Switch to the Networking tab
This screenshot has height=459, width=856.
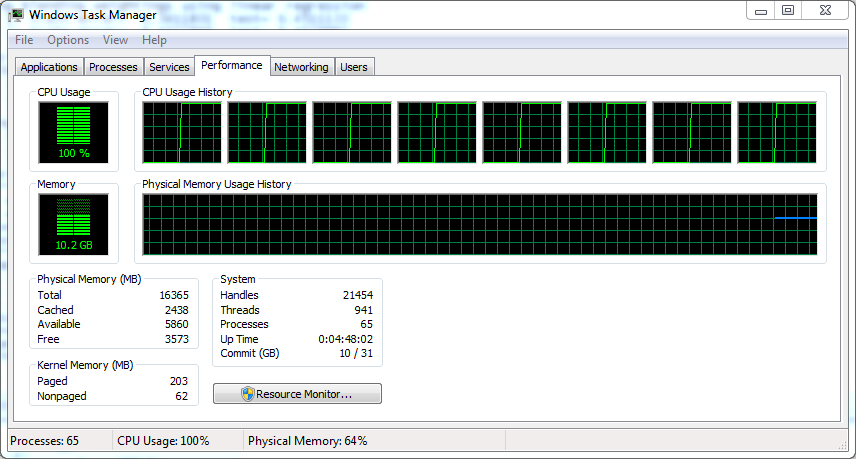[x=301, y=67]
